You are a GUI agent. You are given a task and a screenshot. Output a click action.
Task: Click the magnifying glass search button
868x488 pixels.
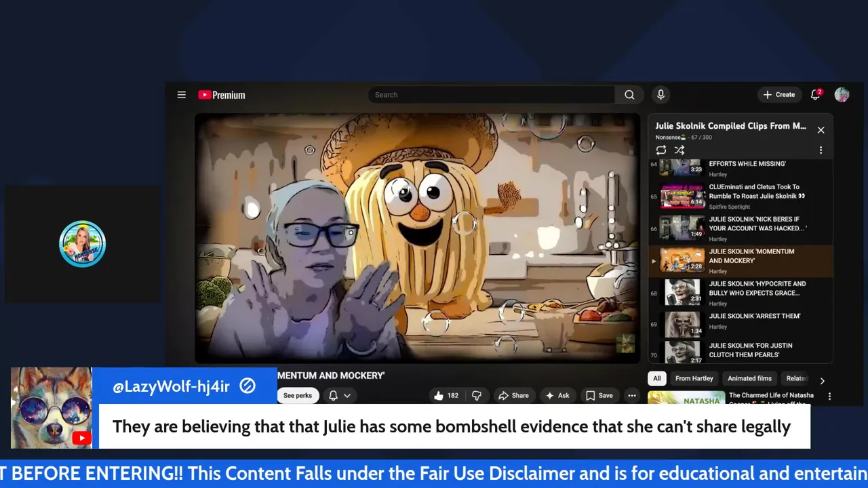(x=630, y=95)
